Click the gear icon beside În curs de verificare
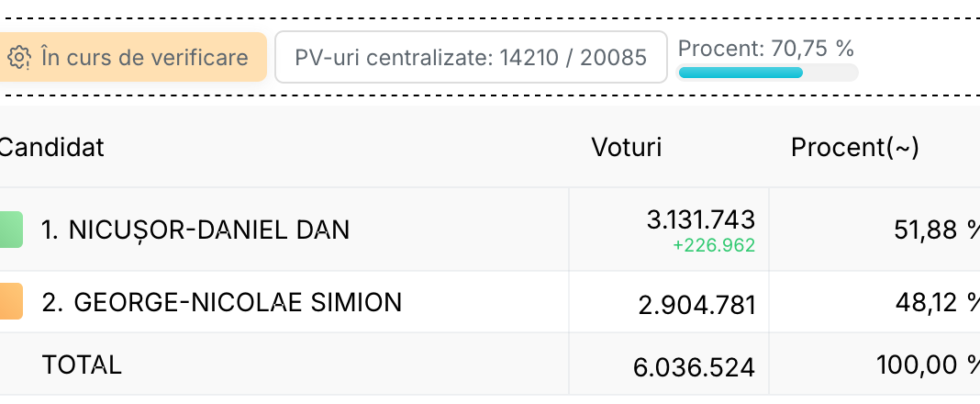 [18, 58]
